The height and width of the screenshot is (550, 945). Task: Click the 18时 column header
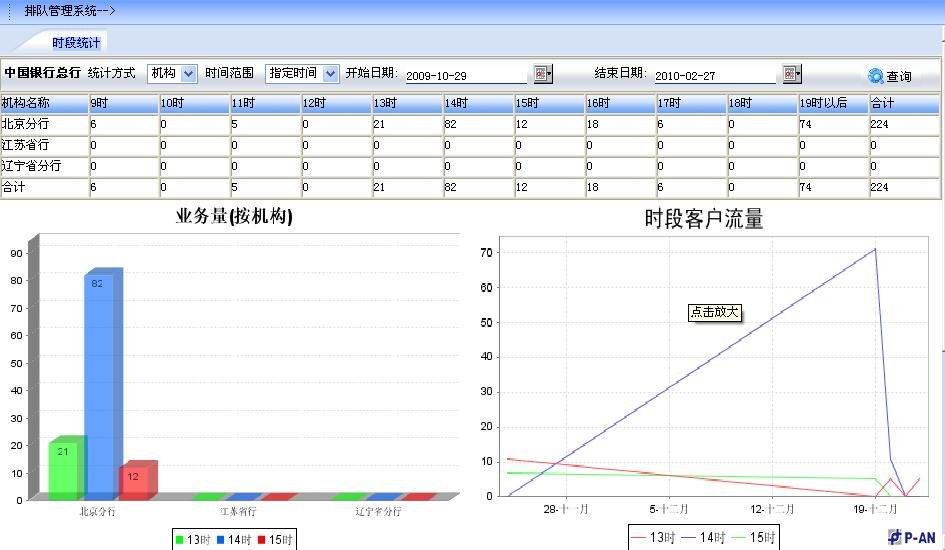(763, 103)
